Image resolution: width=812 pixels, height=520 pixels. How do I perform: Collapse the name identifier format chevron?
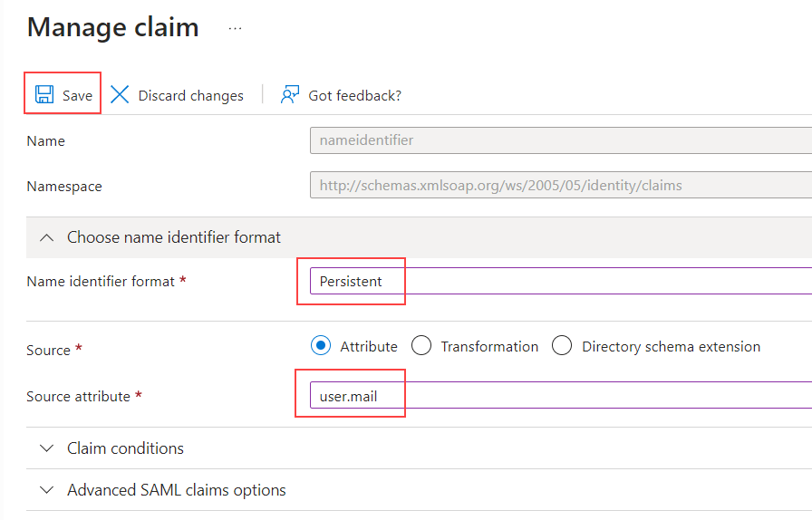45,237
